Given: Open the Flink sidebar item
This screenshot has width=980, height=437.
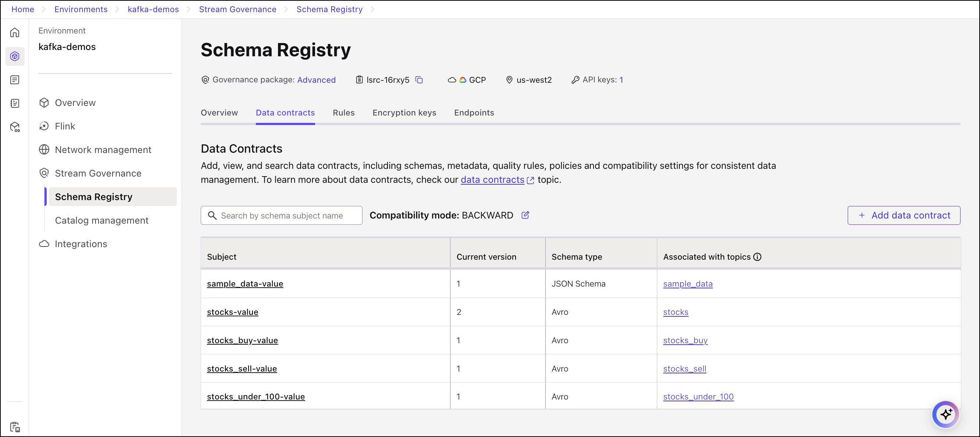Looking at the screenshot, I should tap(65, 127).
